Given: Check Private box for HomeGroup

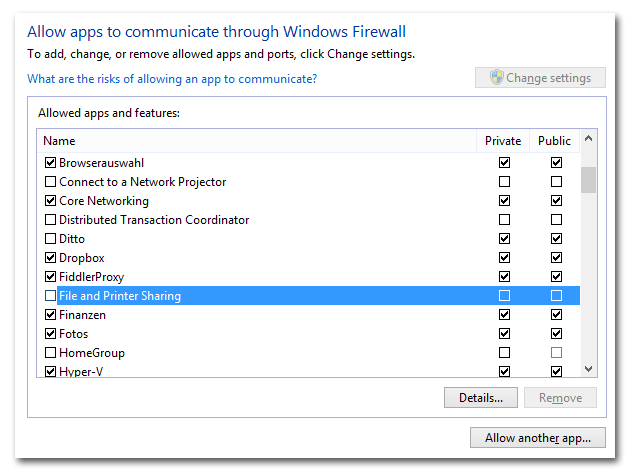Looking at the screenshot, I should (504, 353).
